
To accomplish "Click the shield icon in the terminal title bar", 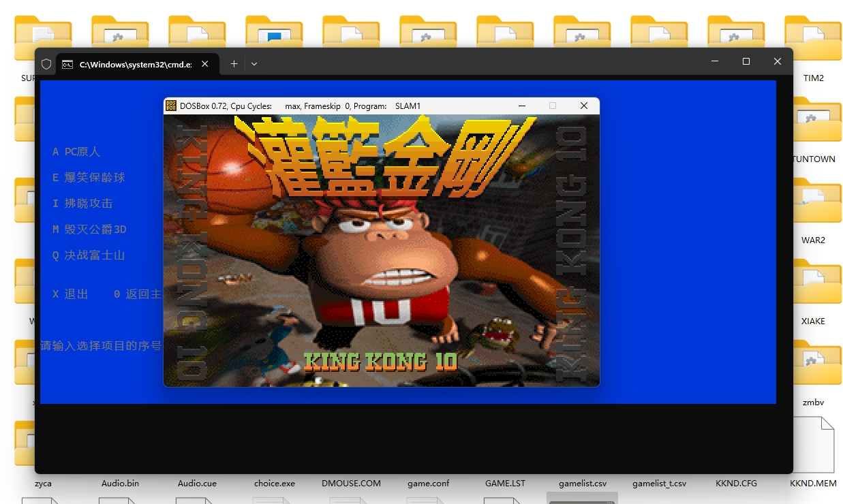I will point(46,64).
